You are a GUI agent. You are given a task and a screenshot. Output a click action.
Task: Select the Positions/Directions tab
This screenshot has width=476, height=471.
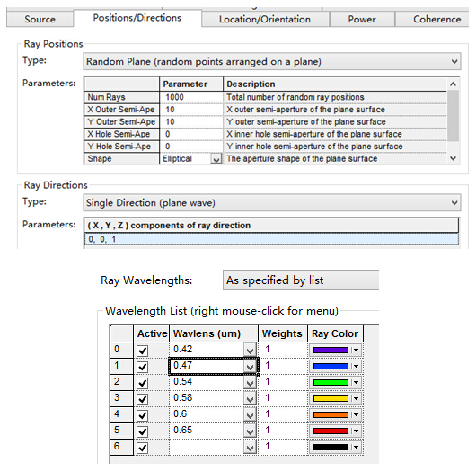pos(137,18)
